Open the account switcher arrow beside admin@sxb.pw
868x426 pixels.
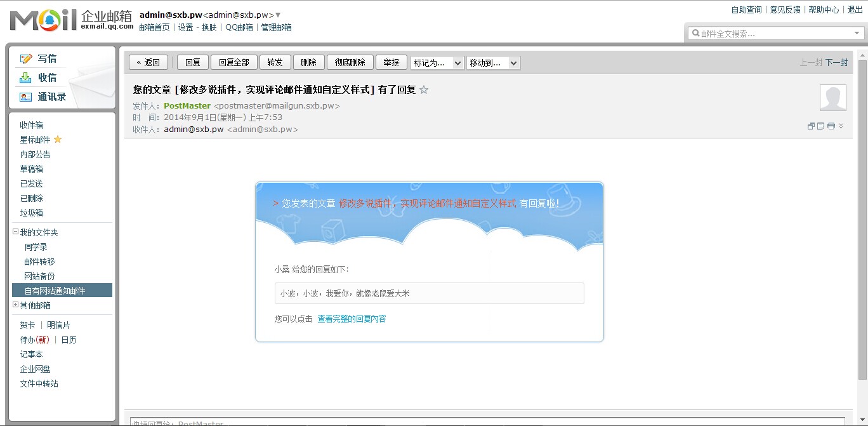(x=279, y=15)
